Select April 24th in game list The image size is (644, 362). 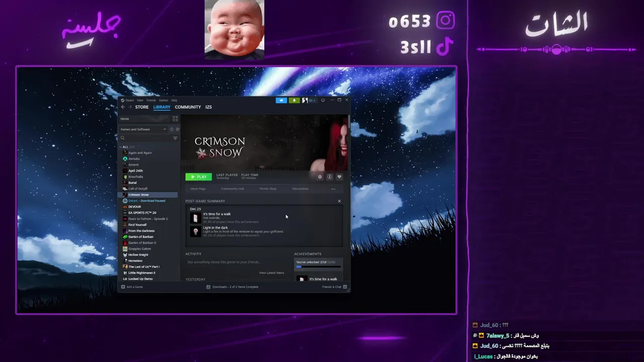[148, 171]
